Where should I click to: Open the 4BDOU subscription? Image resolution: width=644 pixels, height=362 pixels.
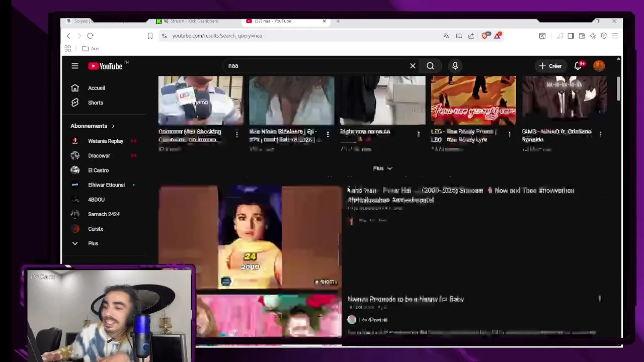(96, 200)
